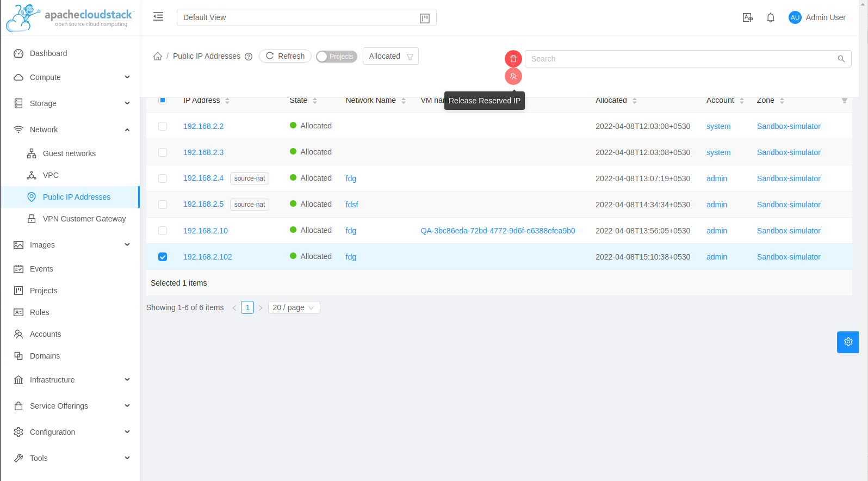Open VM QA-3bc86eda-72bd-4772-9d6f-e6388efea9b0
The height and width of the screenshot is (481, 868).
tap(498, 231)
